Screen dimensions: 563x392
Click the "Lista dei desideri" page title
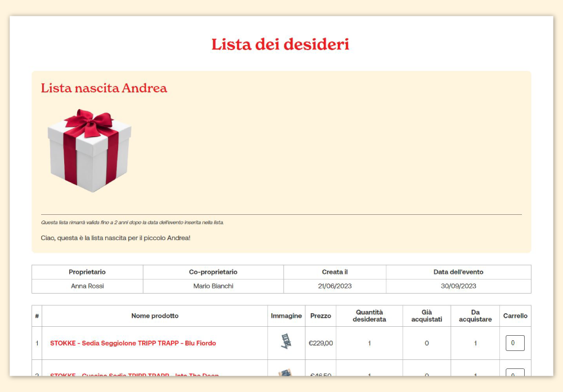point(280,44)
